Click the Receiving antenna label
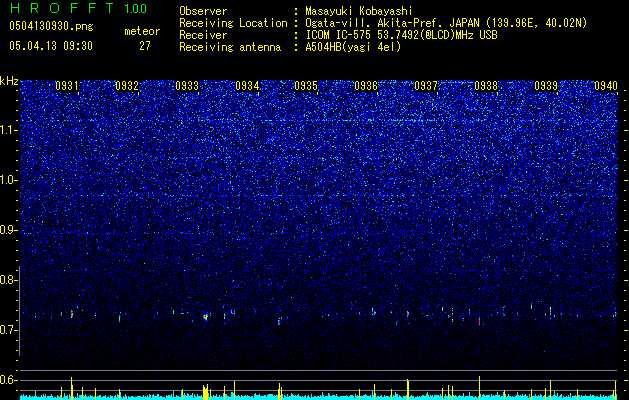629x400 pixels. (230, 47)
